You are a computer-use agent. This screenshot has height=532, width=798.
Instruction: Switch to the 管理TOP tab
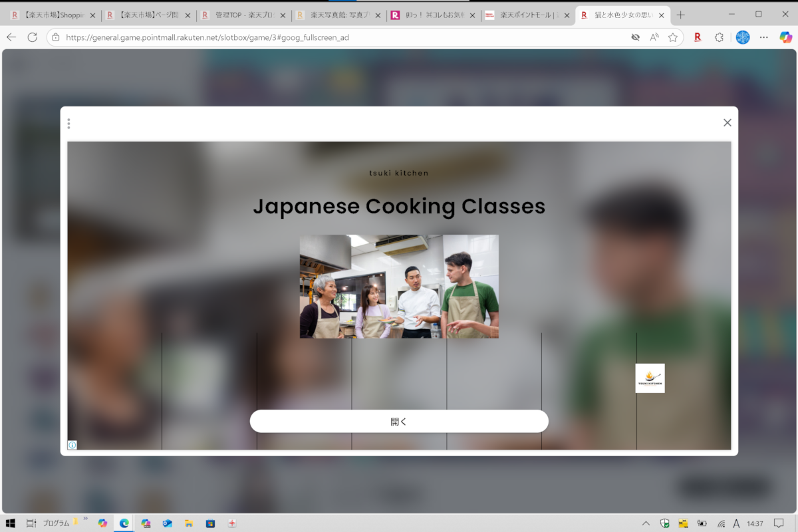(x=243, y=15)
